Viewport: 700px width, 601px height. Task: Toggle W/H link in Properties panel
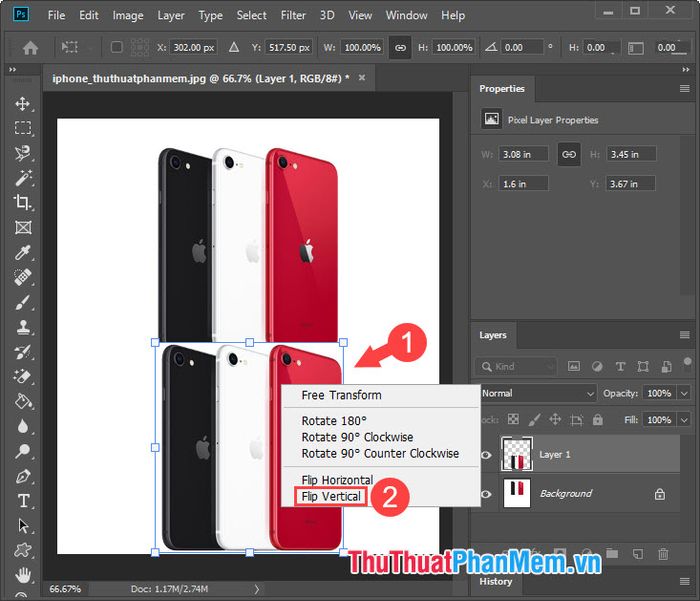pos(569,154)
